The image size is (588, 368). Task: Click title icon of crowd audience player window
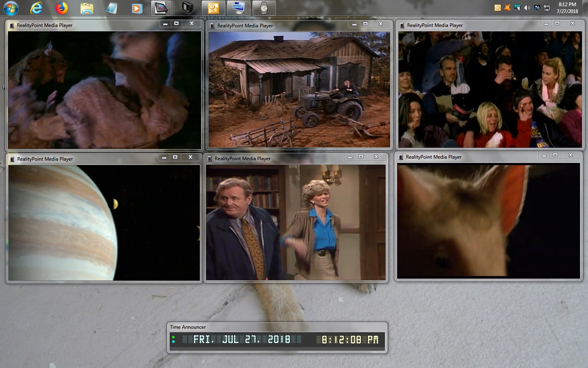point(402,25)
